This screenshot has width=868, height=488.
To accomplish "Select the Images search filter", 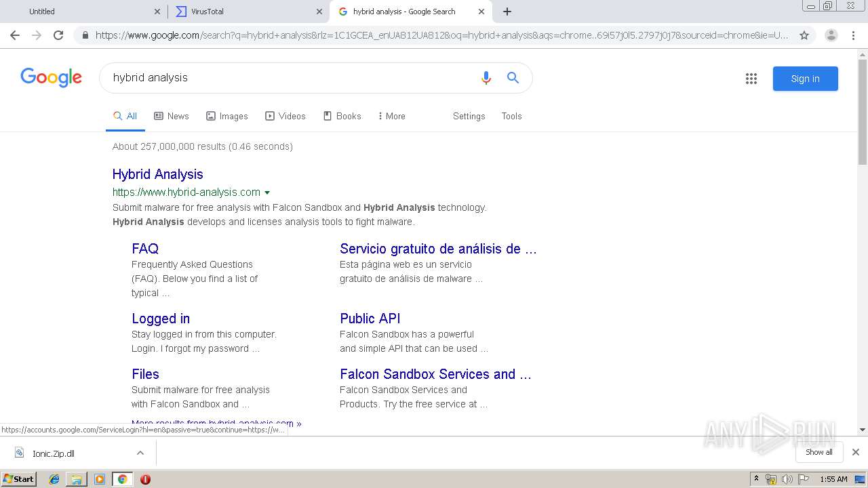I will click(227, 116).
